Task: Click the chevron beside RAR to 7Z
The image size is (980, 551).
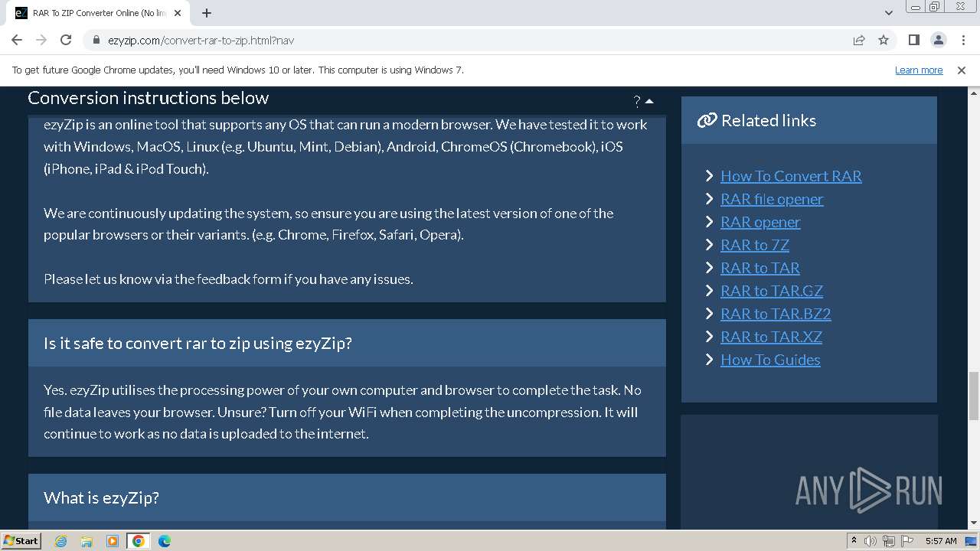Action: click(709, 245)
